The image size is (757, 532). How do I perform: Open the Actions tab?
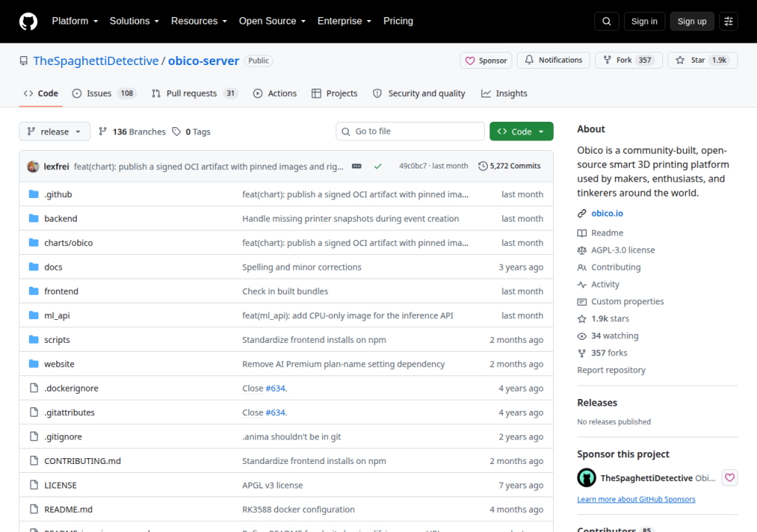(275, 93)
